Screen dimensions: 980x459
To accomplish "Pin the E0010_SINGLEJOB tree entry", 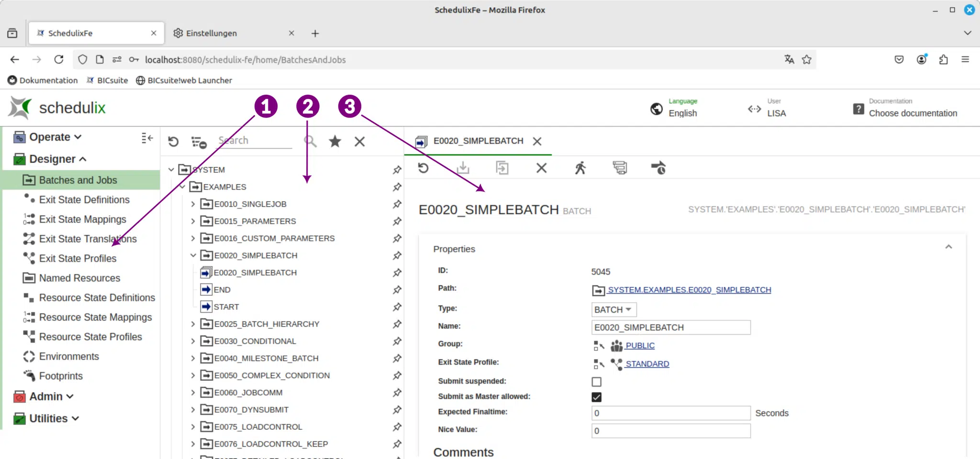I will pos(397,204).
